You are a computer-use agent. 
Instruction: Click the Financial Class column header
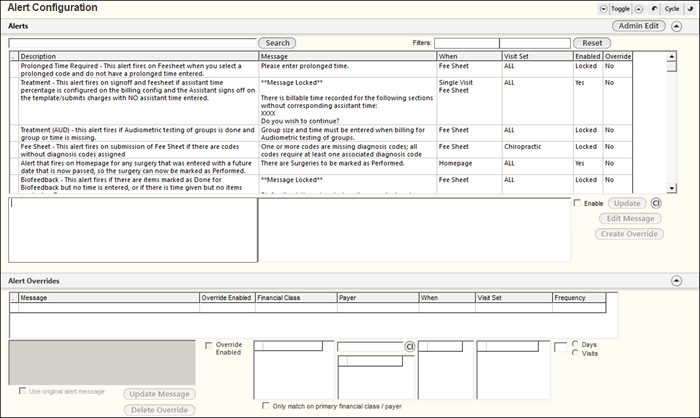[296, 297]
